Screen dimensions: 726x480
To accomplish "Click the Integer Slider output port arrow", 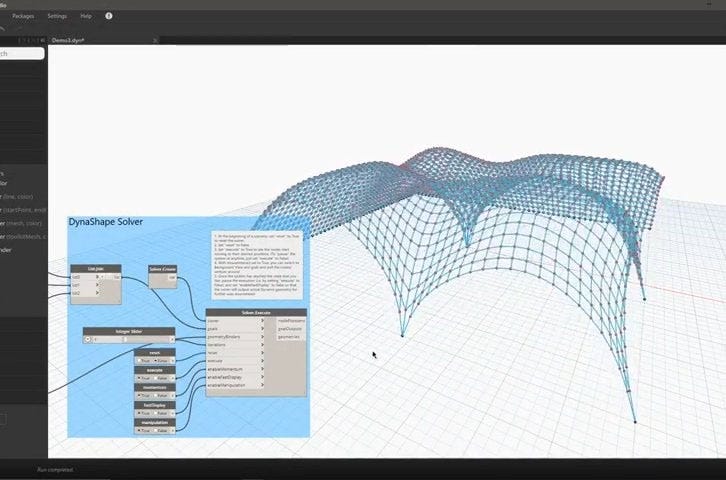I will click(172, 339).
